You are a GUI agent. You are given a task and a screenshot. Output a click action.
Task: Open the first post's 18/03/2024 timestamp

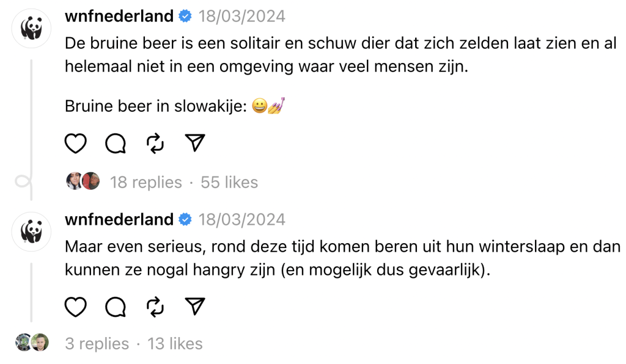[x=241, y=16]
